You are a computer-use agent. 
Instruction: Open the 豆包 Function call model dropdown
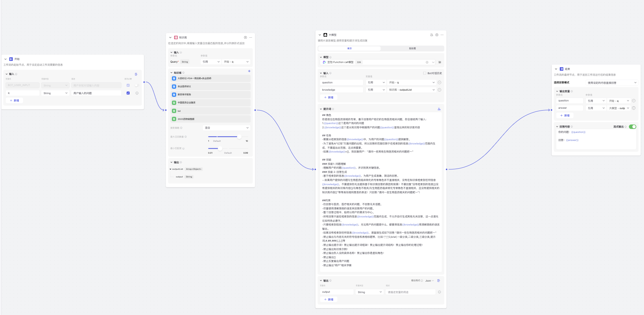(378, 62)
